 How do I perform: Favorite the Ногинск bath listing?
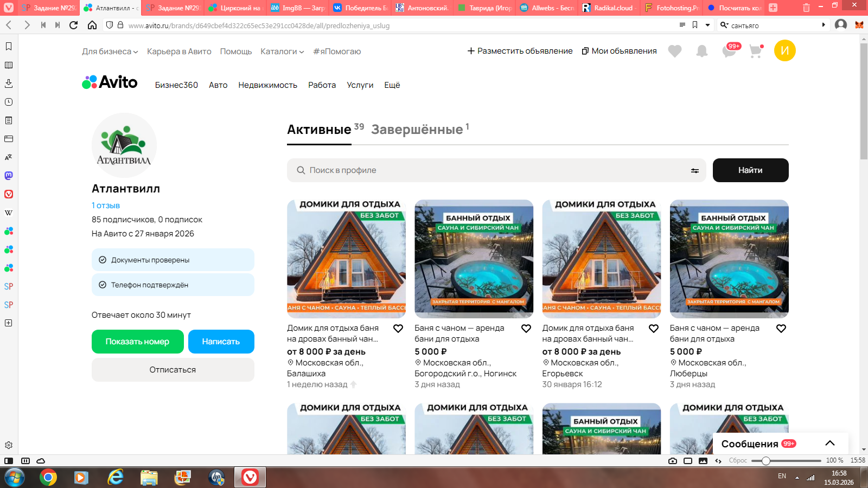526,329
